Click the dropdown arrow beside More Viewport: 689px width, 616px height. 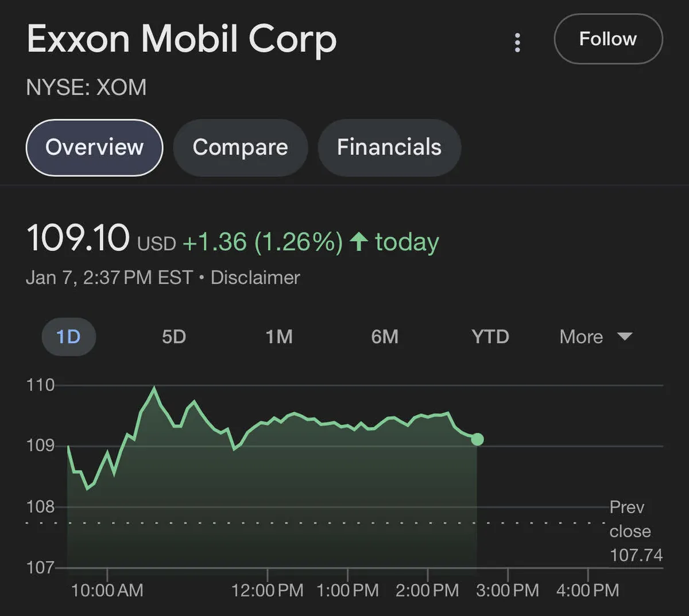click(625, 336)
